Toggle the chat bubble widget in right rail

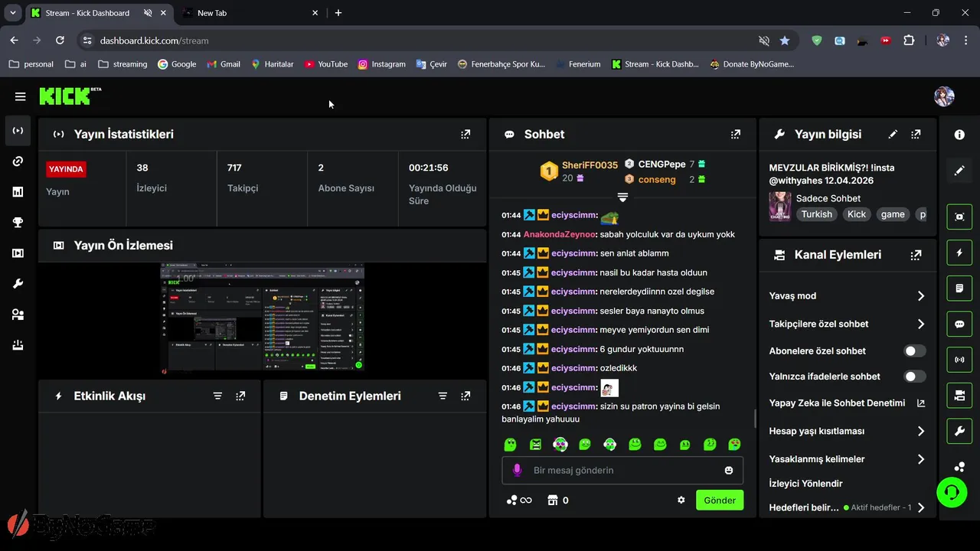click(959, 324)
